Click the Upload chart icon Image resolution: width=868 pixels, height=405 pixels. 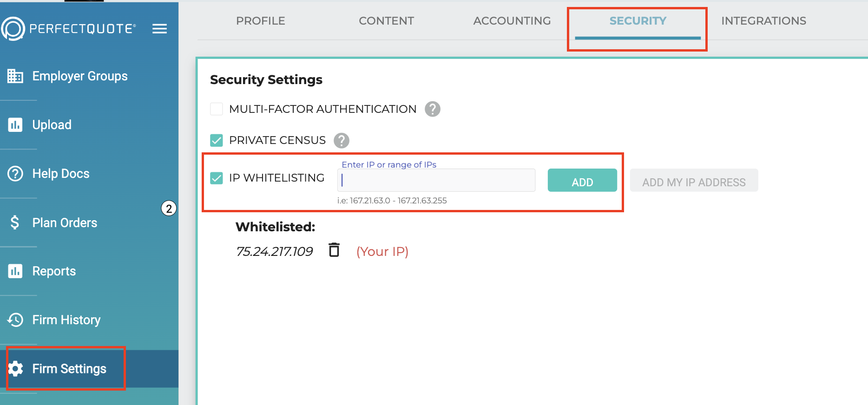[x=15, y=124]
